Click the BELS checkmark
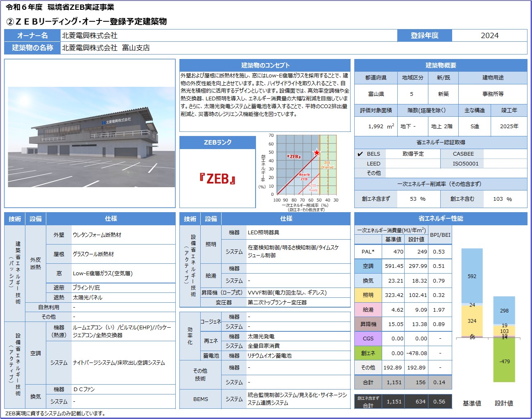 click(360, 154)
